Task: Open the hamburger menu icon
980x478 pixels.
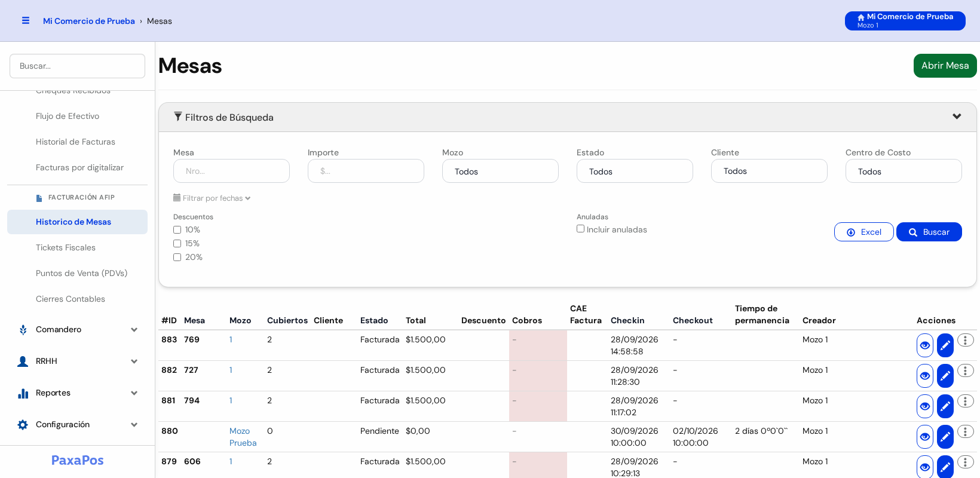Action: 26,20
